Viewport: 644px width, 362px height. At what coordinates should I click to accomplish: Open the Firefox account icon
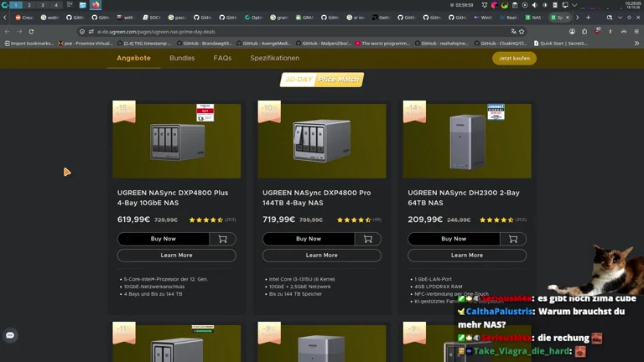572,32
